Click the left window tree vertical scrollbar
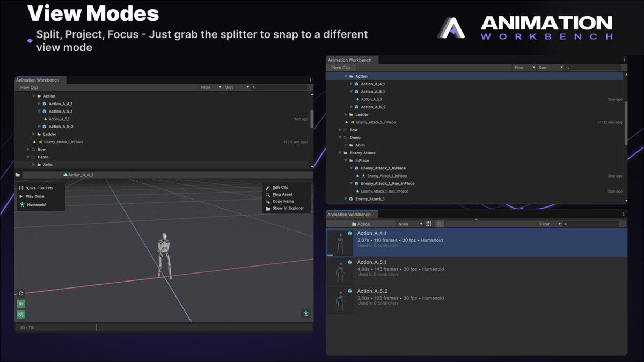This screenshot has width=644, height=362. (x=312, y=119)
